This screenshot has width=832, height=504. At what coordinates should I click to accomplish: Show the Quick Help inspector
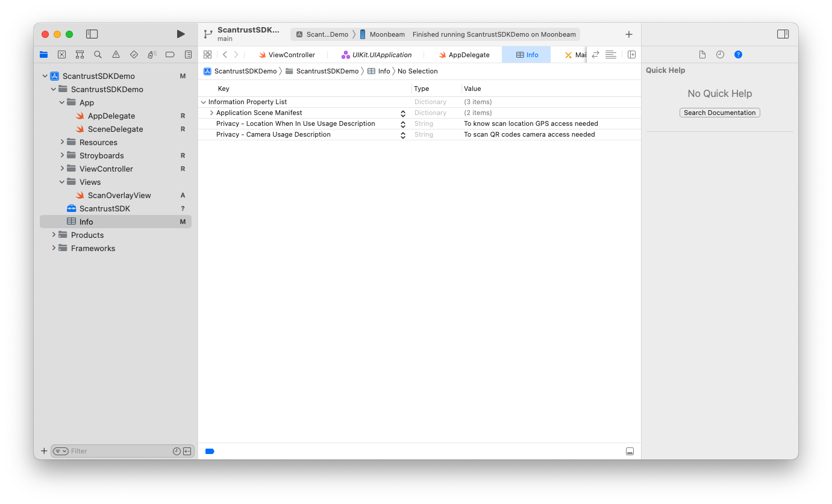738,55
